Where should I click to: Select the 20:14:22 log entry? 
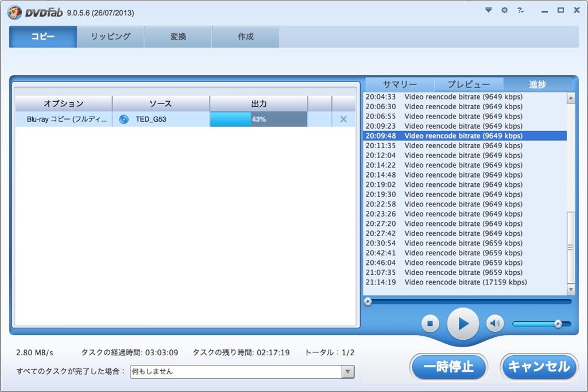(465, 165)
